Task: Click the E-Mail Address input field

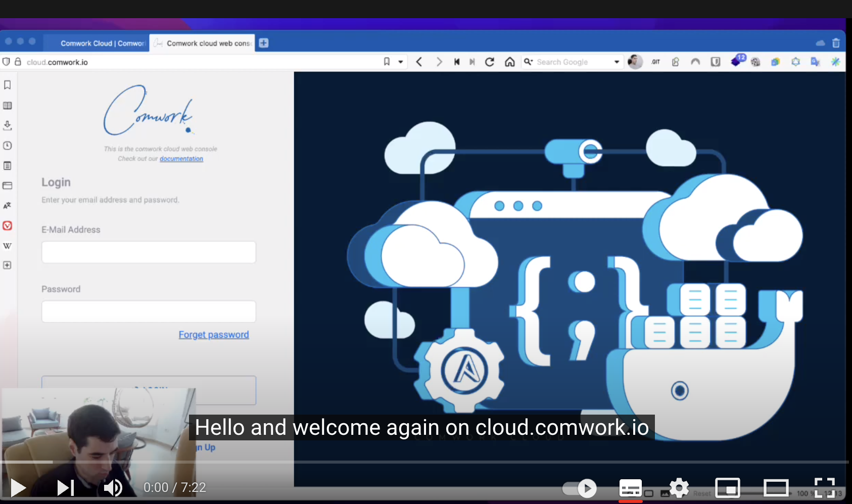Action: click(149, 252)
